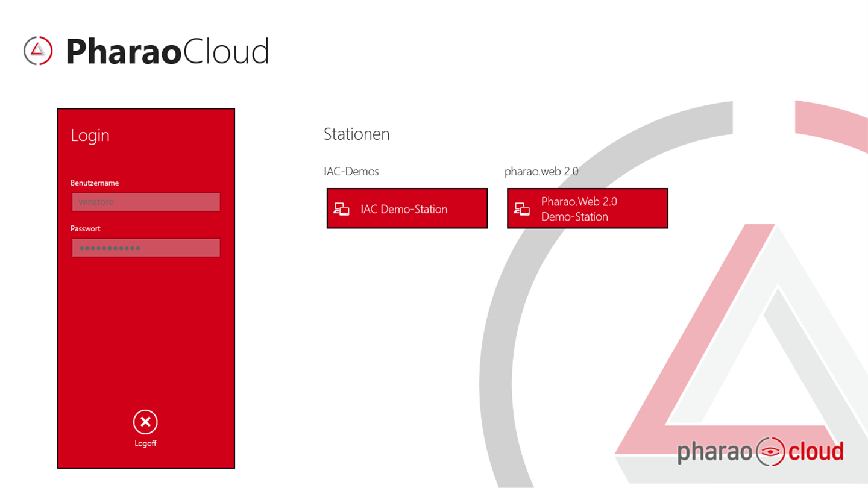Click the Passwort label

(86, 228)
